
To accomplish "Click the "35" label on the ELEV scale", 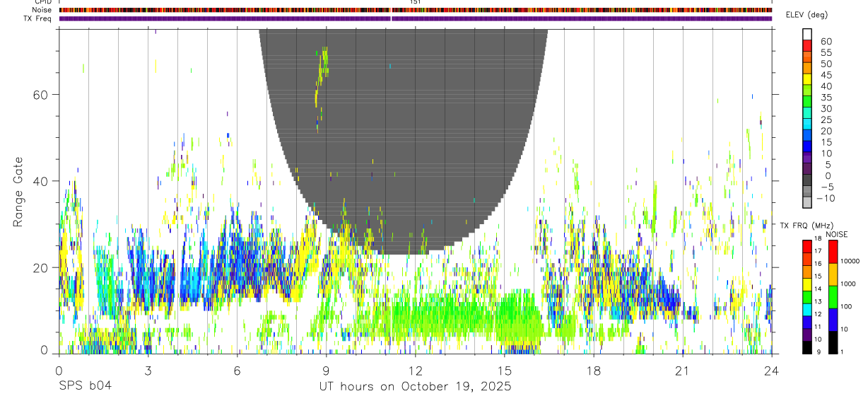I will (x=826, y=98).
